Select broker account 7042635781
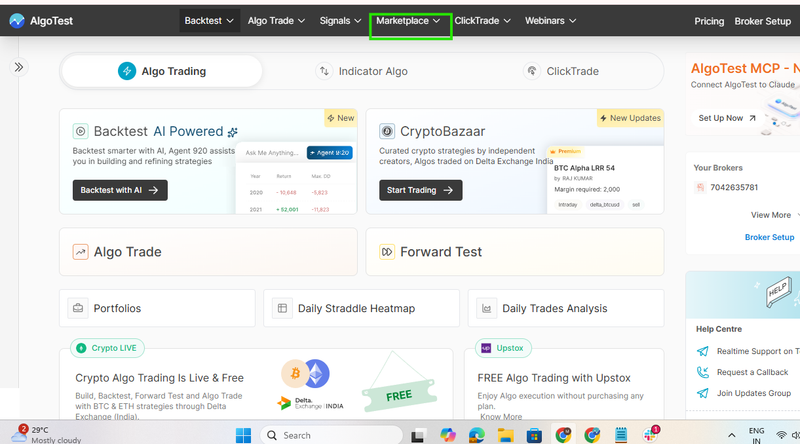Image resolution: width=800 pixels, height=444 pixels. click(x=734, y=187)
